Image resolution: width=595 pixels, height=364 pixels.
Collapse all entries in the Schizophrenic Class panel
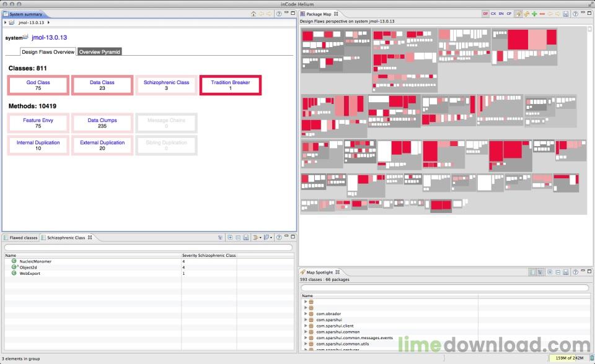(238, 237)
